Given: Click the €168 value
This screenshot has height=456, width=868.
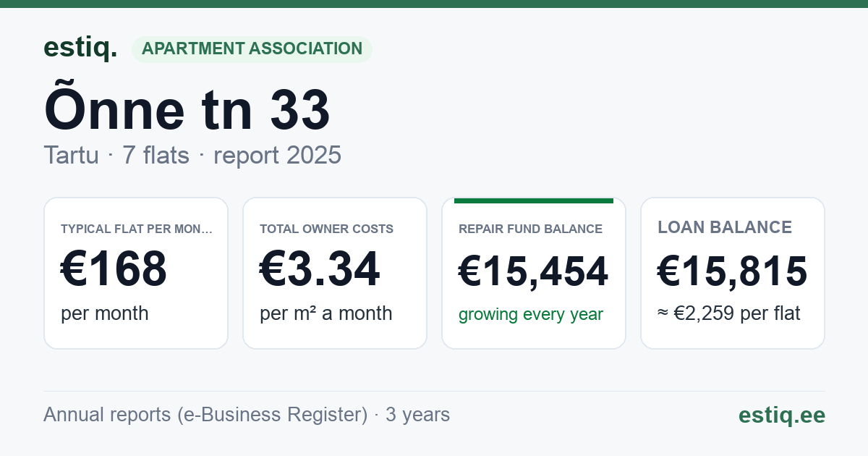Looking at the screenshot, I should pyautogui.click(x=114, y=269).
